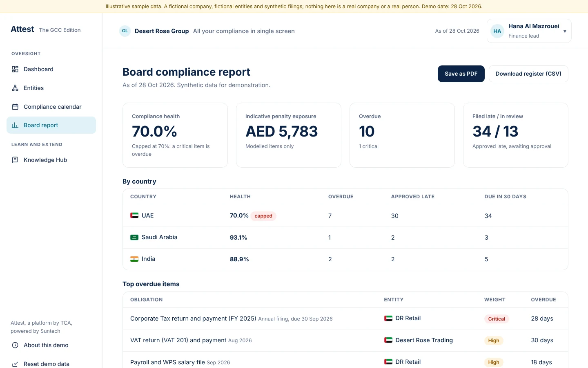
Task: Click the Filed late / in review card
Action: tap(516, 135)
